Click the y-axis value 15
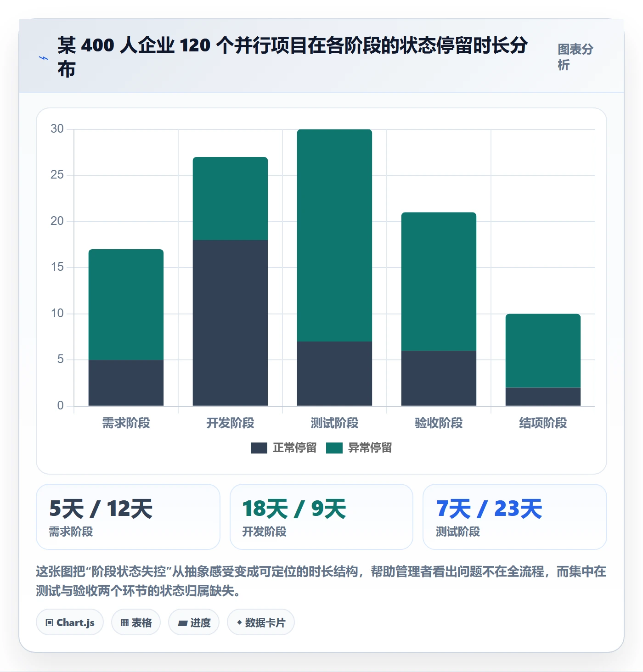 coord(57,267)
